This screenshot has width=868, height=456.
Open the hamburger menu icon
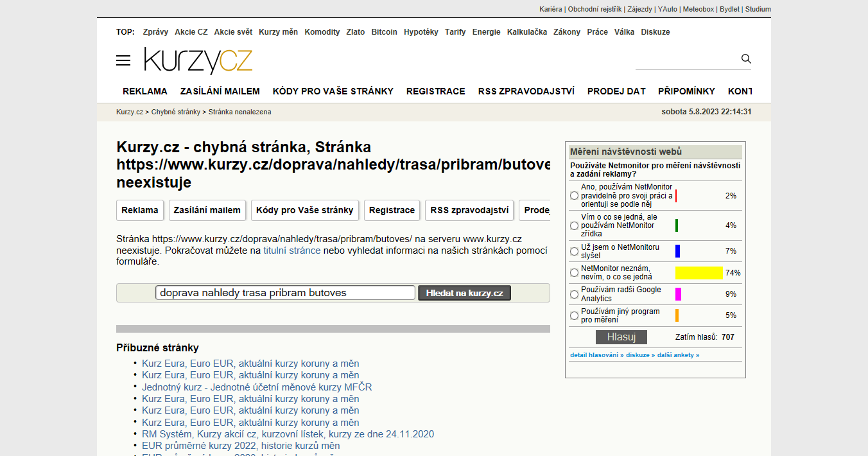coord(123,60)
